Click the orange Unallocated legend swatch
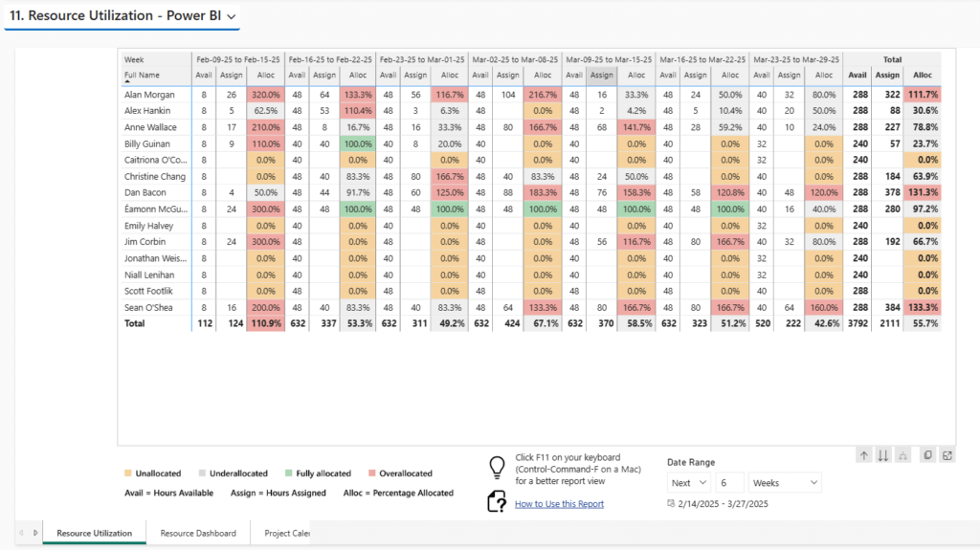This screenshot has width=980, height=550. 128,473
